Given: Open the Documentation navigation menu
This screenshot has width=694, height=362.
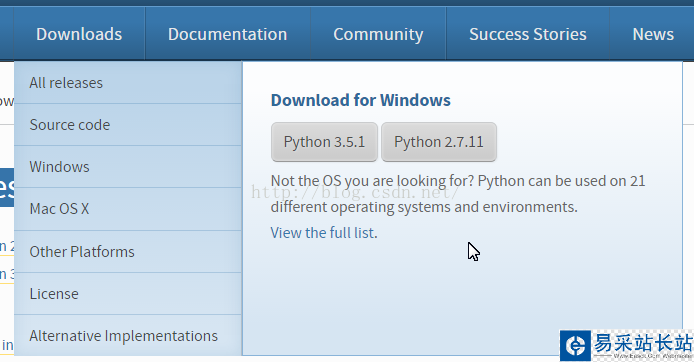Looking at the screenshot, I should [x=227, y=34].
